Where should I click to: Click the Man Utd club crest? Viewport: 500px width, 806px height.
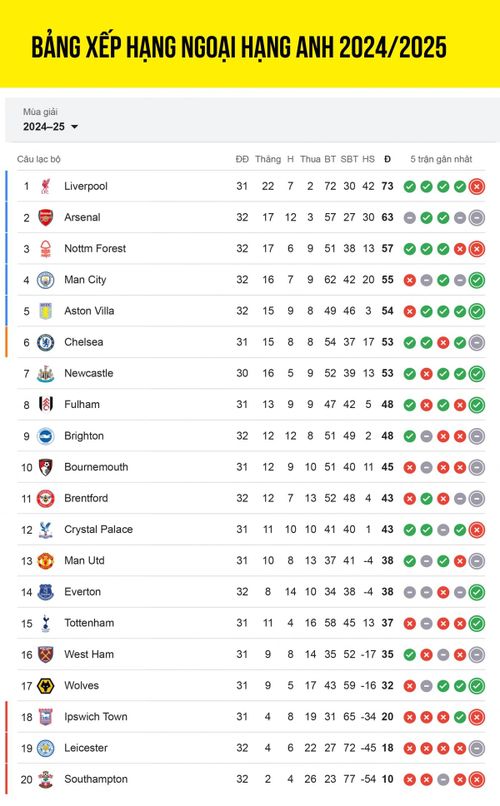pos(46,561)
